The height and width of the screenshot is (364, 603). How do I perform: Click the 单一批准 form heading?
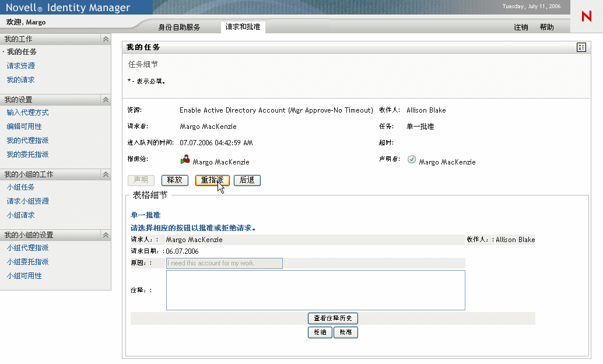coord(146,215)
